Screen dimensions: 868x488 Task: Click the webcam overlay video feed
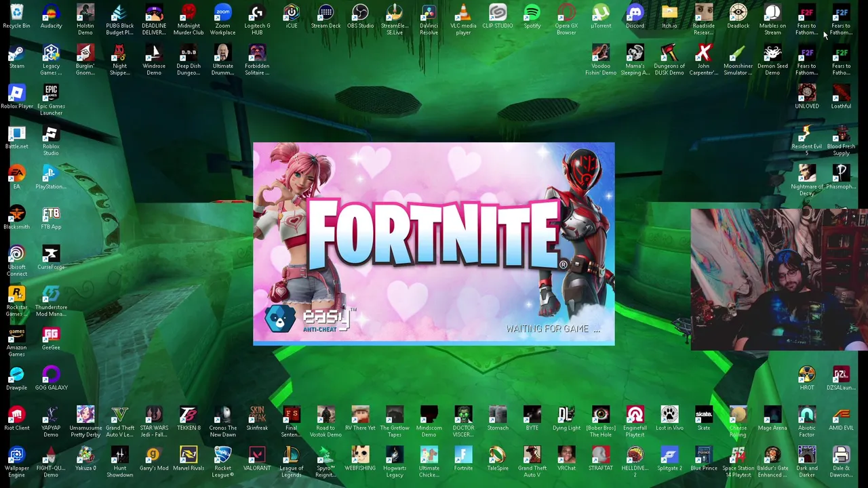[779, 279]
